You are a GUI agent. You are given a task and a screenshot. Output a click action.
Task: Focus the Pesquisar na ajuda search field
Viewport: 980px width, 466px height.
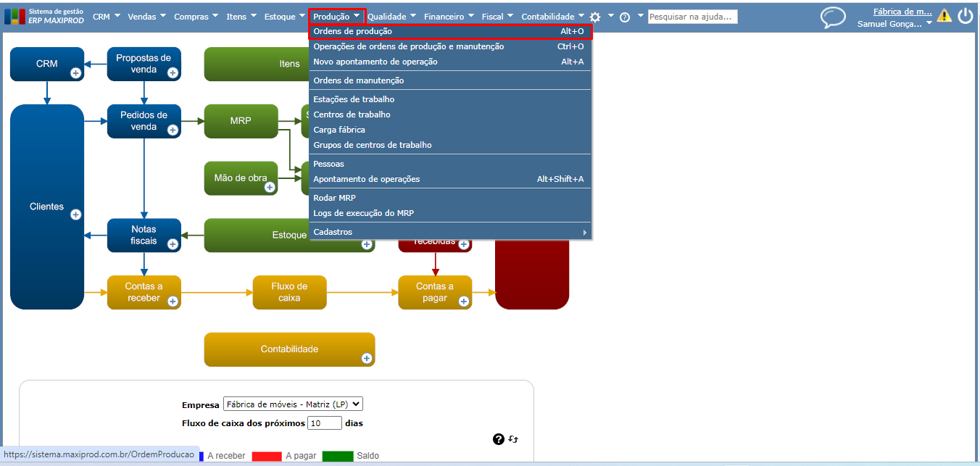click(x=692, y=16)
